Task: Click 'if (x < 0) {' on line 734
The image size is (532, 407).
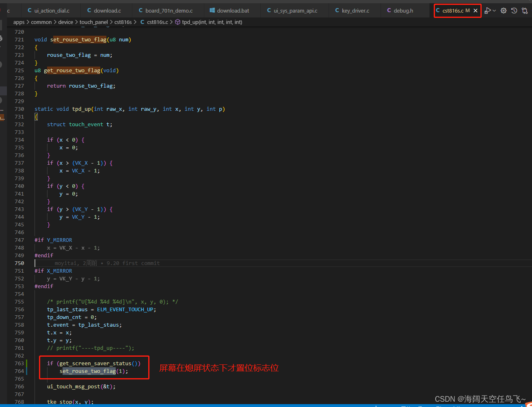Action: [66, 140]
